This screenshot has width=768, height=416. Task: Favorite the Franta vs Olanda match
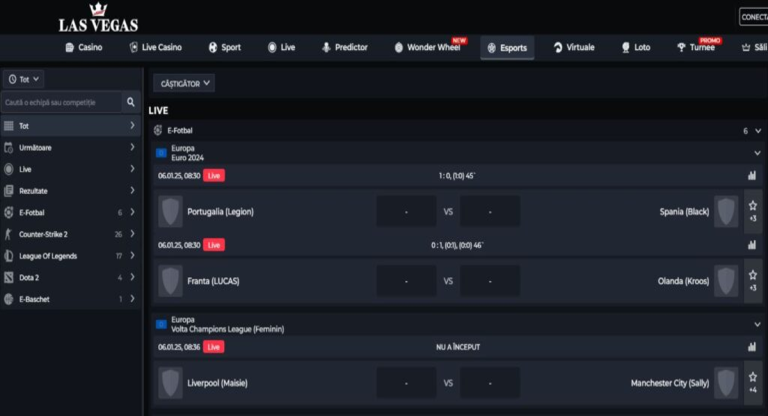[x=753, y=275]
